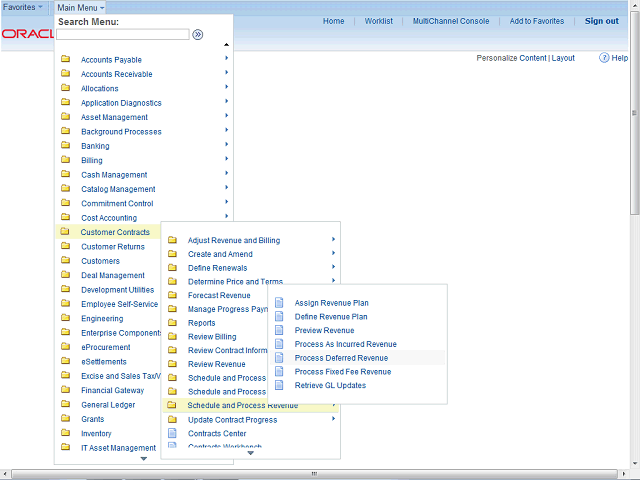Click the Contracts Center page icon

[172, 433]
